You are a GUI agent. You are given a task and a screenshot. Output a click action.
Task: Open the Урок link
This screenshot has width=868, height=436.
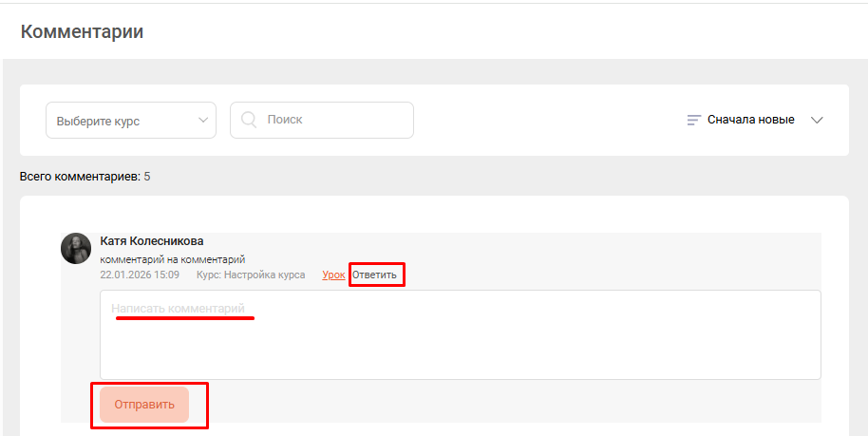tap(333, 275)
